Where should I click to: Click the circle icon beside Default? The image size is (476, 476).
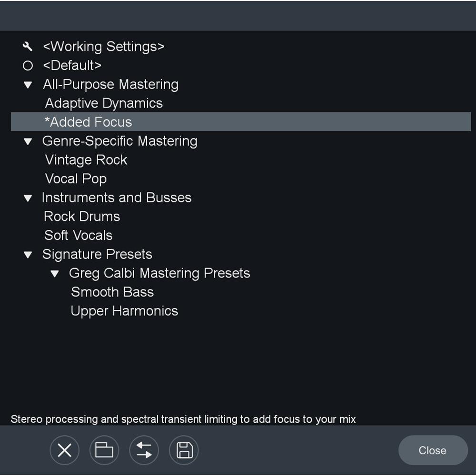click(x=28, y=65)
